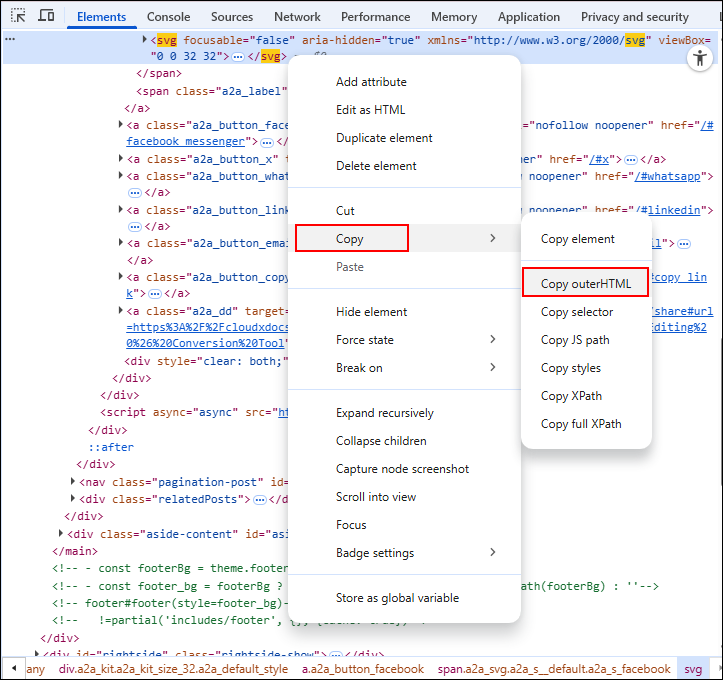Select the script async row
The width and height of the screenshot is (723, 680).
point(194,412)
